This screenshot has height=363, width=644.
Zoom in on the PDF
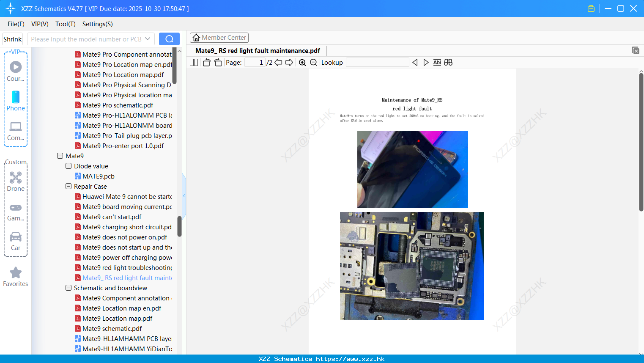coord(302,62)
